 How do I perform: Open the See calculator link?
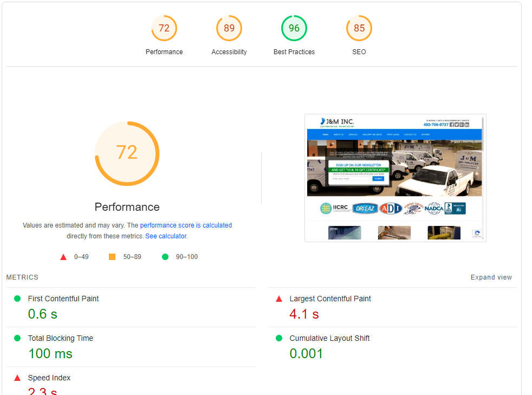pyautogui.click(x=166, y=236)
